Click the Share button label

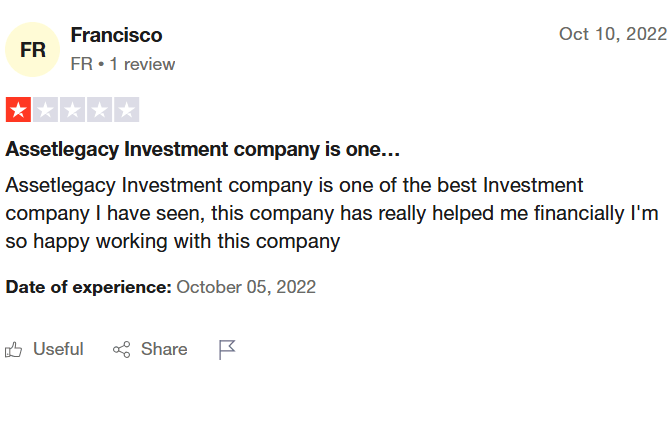(164, 349)
